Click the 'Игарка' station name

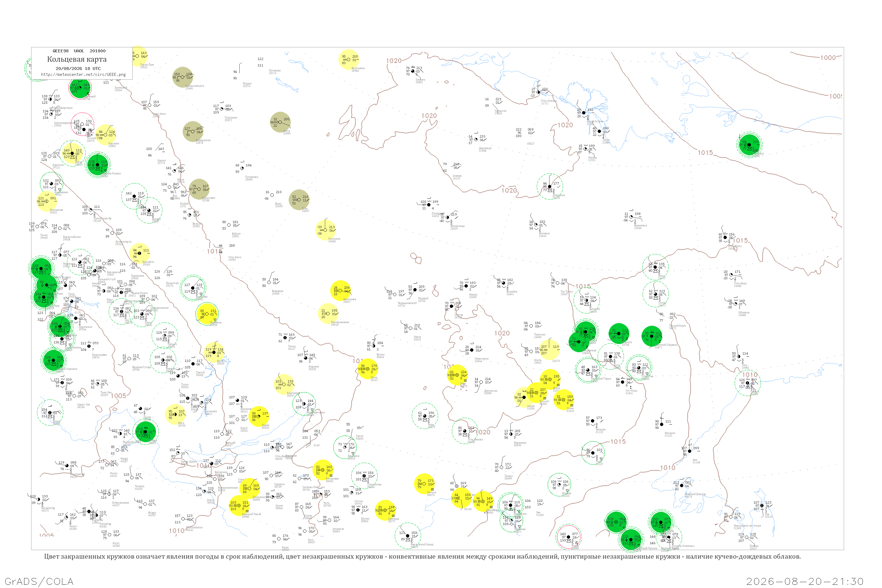click(247, 83)
